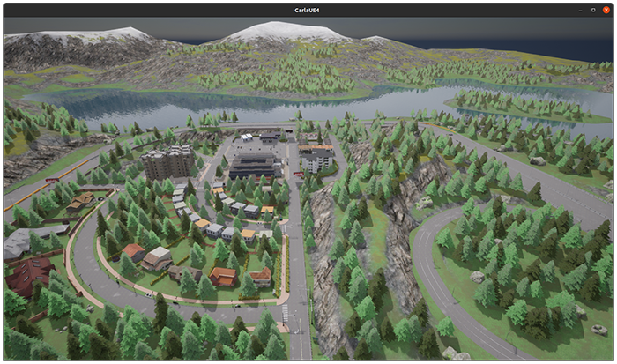The width and height of the screenshot is (617, 364).
Task: Pick the orange-roofed house near the curved street
Action: [x=222, y=277]
